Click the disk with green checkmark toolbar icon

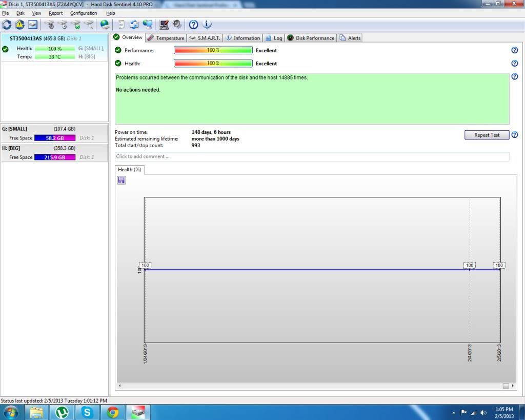click(x=76, y=25)
